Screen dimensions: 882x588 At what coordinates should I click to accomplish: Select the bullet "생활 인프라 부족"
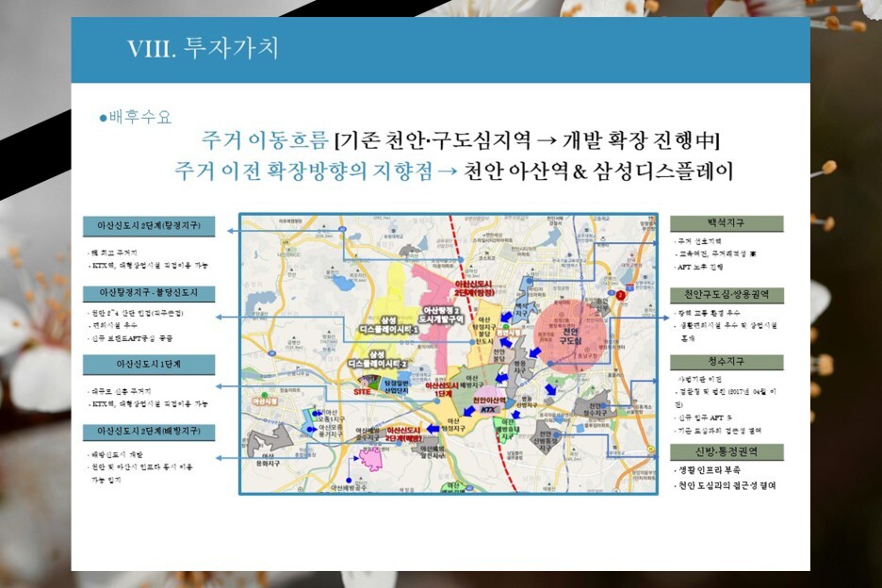tap(709, 470)
